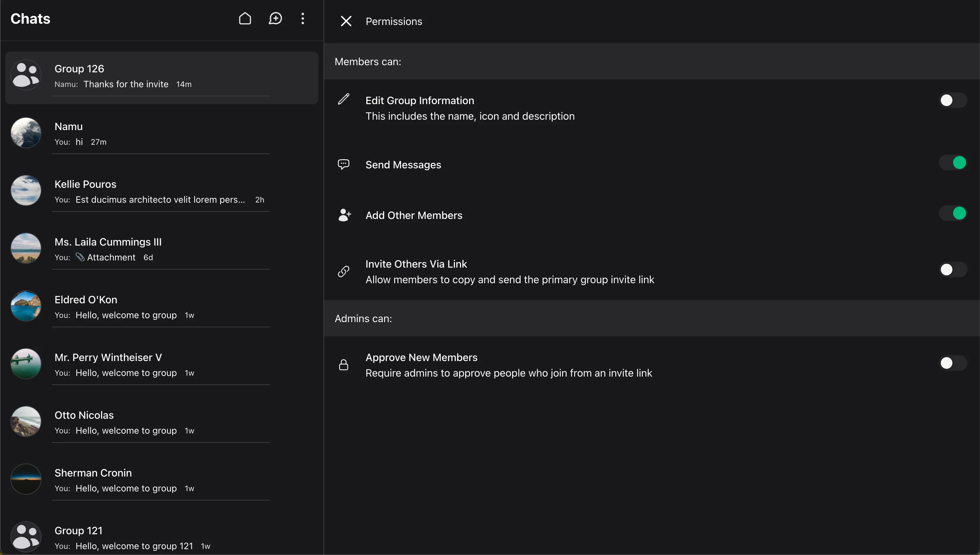
Task: Disable the Send Messages toggle
Action: coord(952,163)
